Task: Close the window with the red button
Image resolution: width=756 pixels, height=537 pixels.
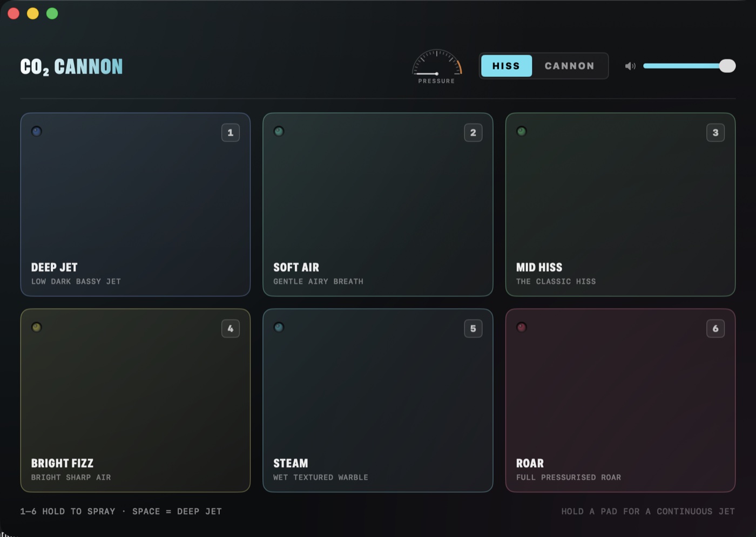Action: click(x=13, y=13)
